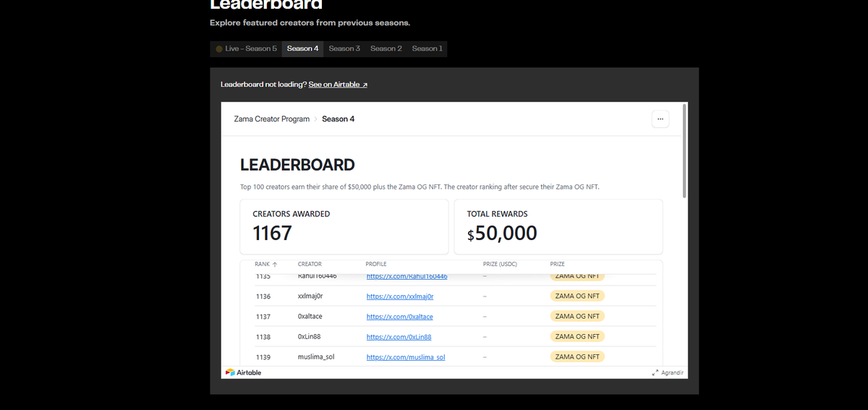Image resolution: width=868 pixels, height=410 pixels.
Task: Open Zama Creator Program breadcrumb
Action: 272,119
